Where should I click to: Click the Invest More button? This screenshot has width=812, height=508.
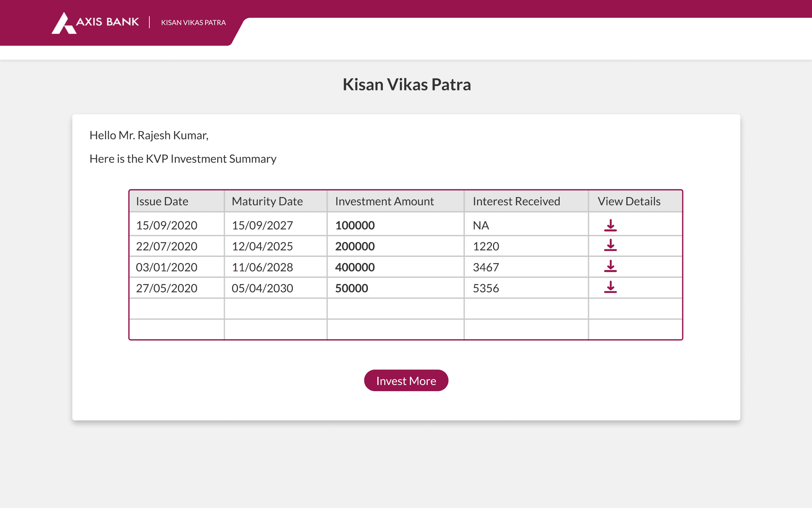click(406, 381)
